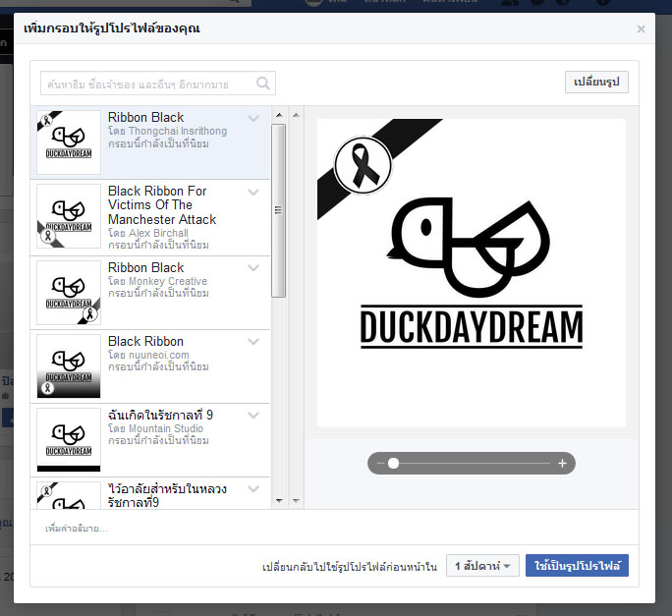Pick the Black Ribbon frame by nuuneoi.com
Viewport: 672px width, 616px height.
point(150,366)
